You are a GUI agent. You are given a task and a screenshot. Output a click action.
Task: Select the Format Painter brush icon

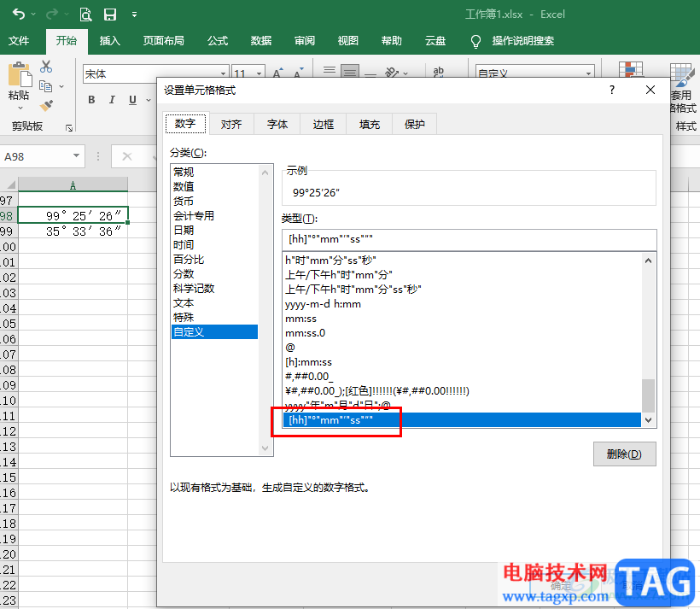[46, 105]
